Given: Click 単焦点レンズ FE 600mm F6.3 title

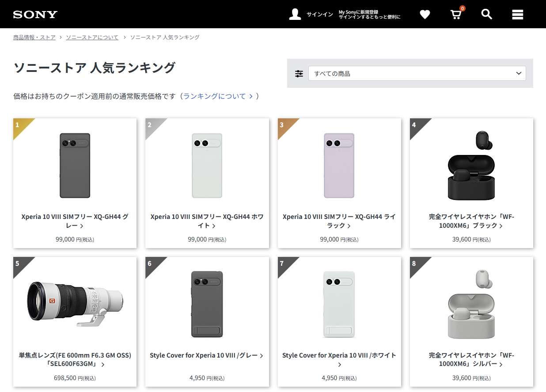Looking at the screenshot, I should pyautogui.click(x=75, y=360).
